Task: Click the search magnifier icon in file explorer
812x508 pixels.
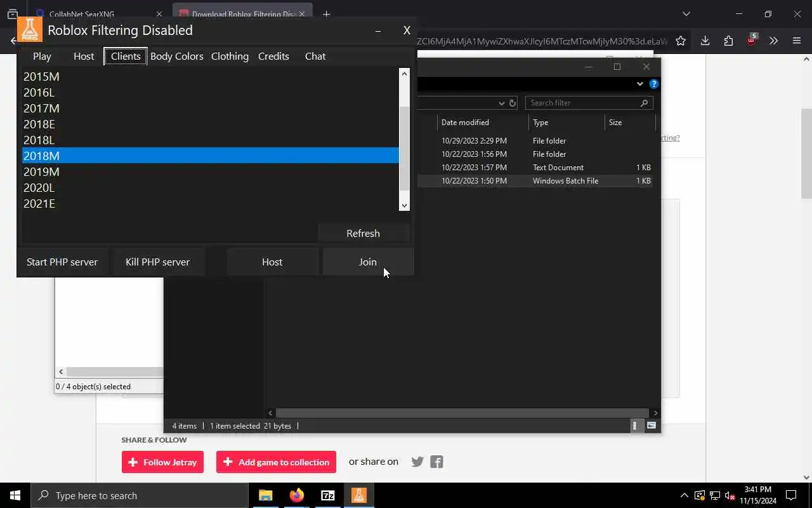Action: pyautogui.click(x=644, y=103)
